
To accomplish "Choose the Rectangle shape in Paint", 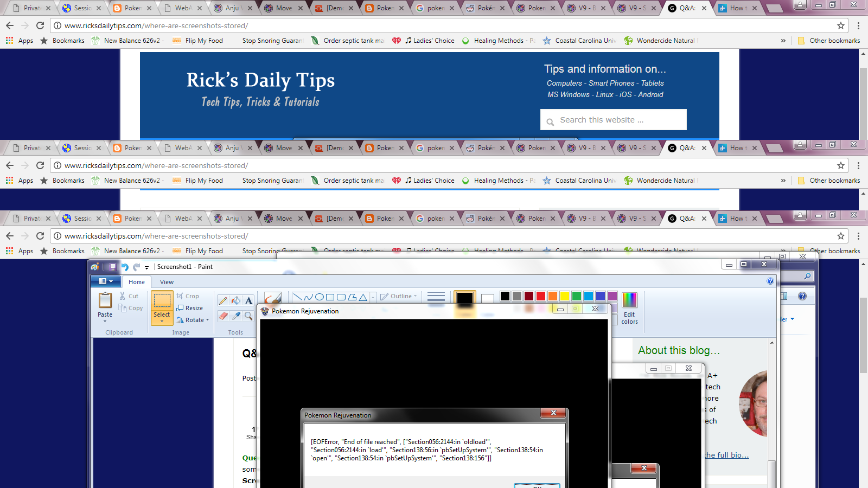I will 330,297.
